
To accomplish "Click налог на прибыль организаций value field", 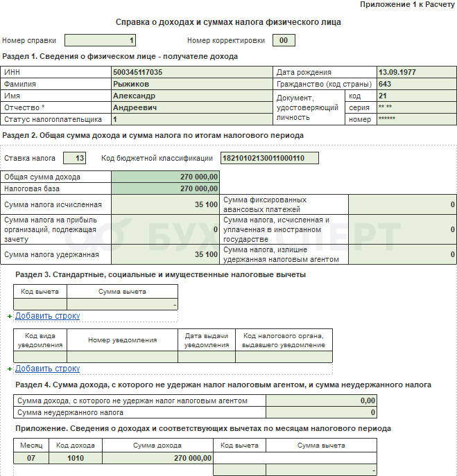I will pos(165,229).
